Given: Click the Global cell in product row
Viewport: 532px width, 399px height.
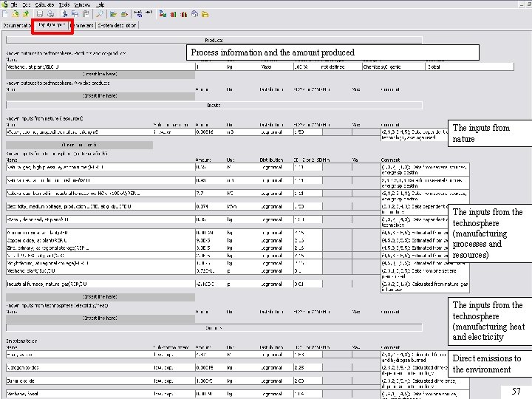Looking at the screenshot, I should 470,66.
